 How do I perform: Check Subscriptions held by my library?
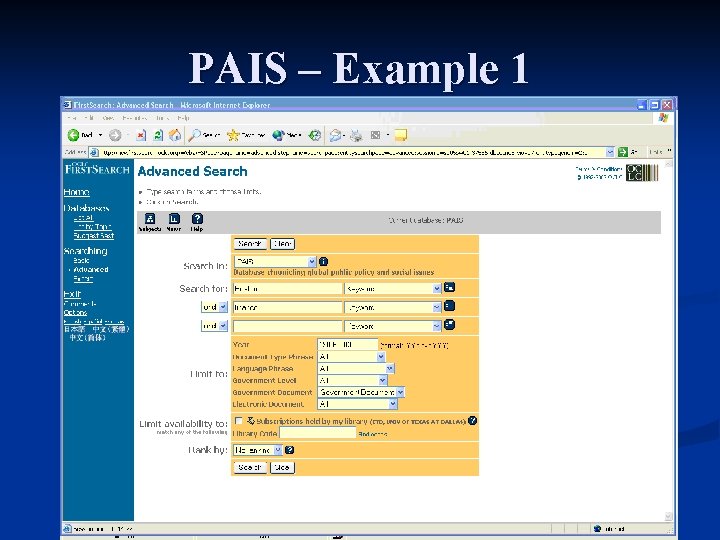[x=238, y=420]
